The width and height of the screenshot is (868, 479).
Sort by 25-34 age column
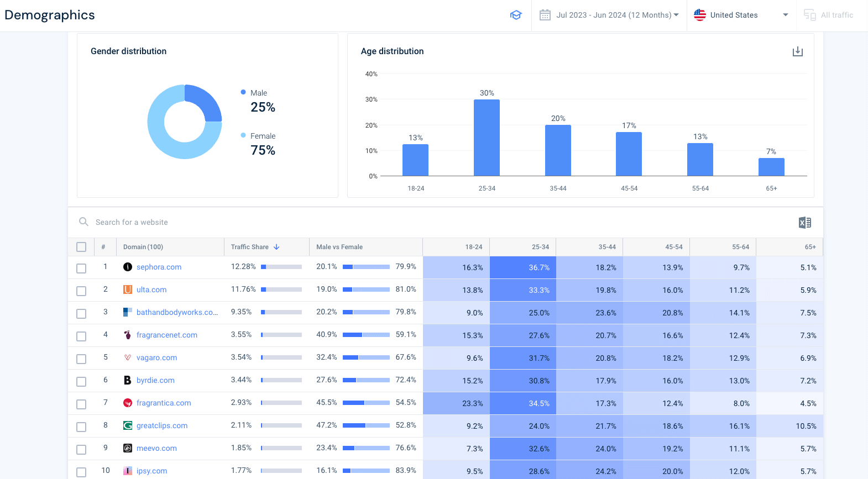tap(540, 247)
